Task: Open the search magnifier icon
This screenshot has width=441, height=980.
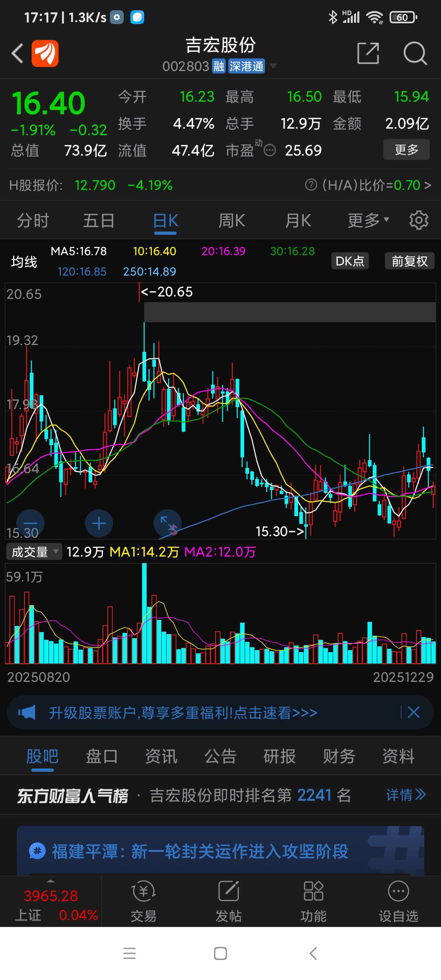Action: [415, 53]
